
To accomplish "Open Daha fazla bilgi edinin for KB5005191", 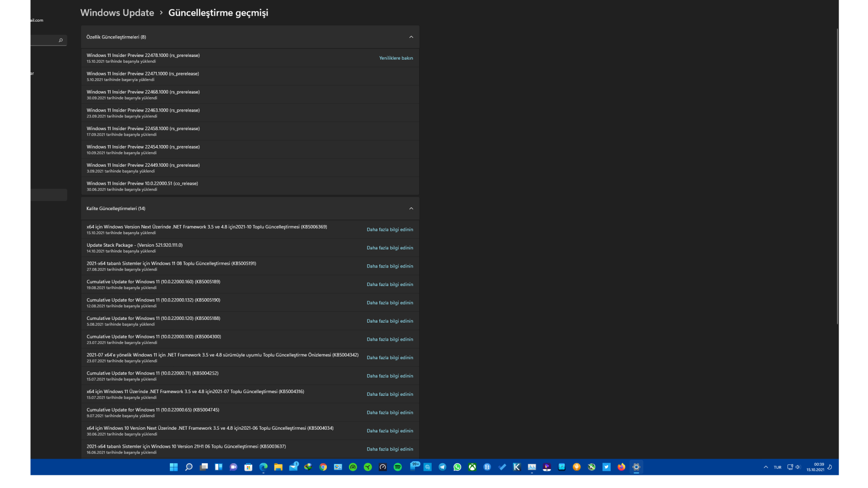I will point(390,266).
